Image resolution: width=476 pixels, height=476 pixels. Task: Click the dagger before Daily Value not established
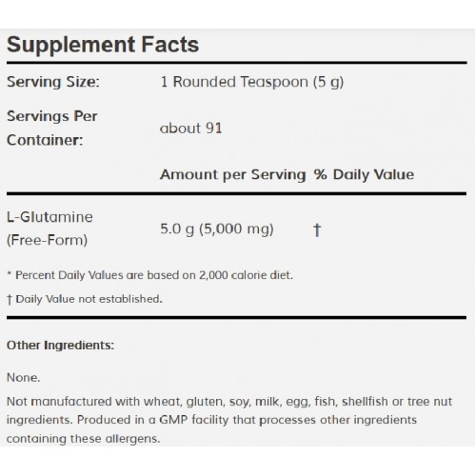coord(10,299)
